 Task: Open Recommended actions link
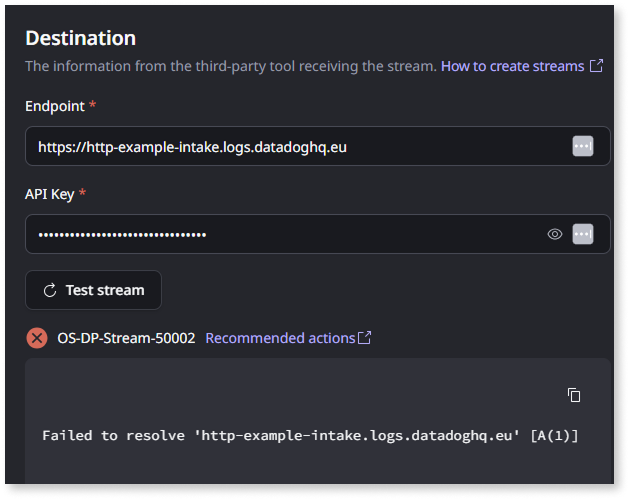click(x=288, y=338)
